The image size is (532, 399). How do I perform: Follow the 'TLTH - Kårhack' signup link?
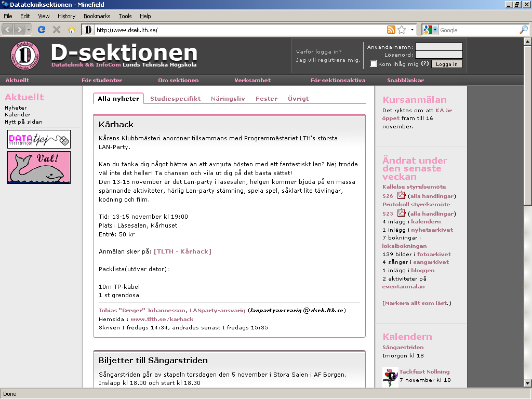click(182, 251)
